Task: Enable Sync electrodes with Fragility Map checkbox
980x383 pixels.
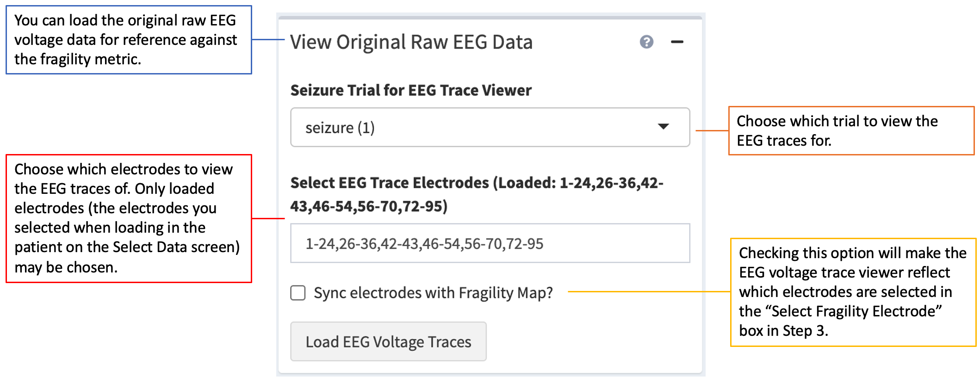Action: pos(298,293)
